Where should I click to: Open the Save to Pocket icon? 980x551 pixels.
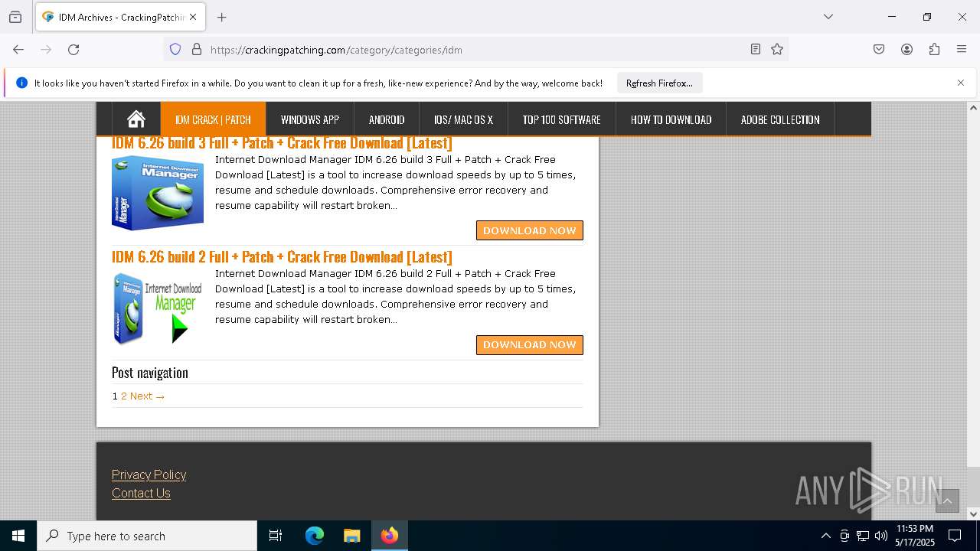pyautogui.click(x=879, y=50)
